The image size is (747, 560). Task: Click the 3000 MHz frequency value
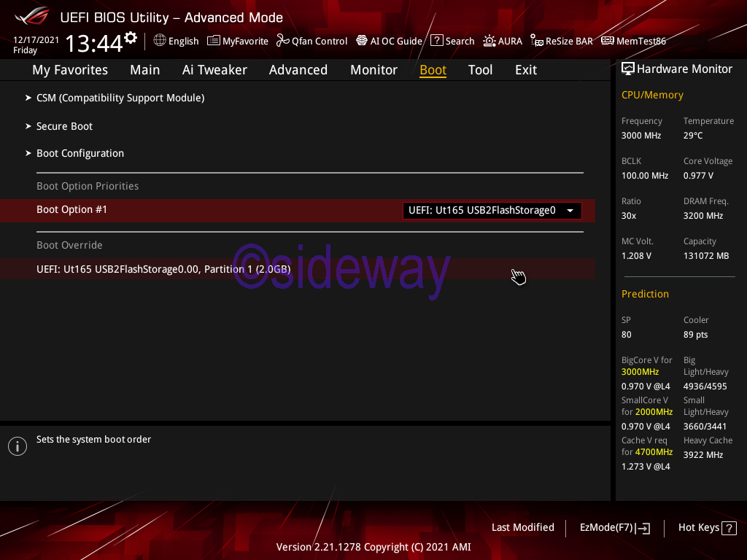click(x=641, y=136)
